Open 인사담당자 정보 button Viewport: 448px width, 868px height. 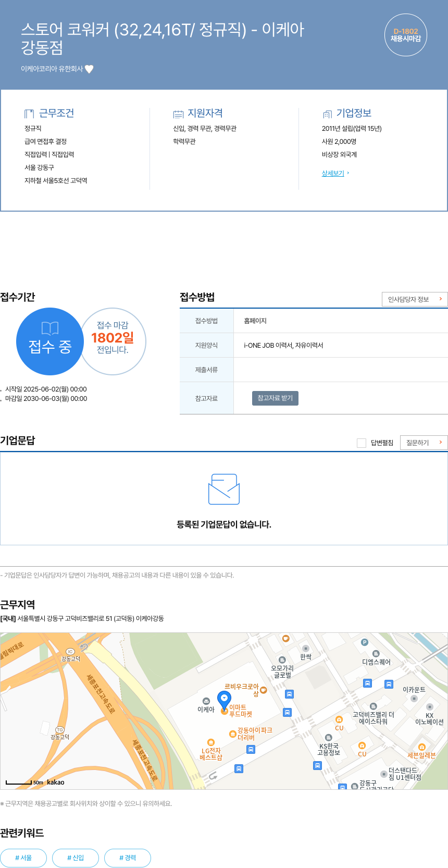pos(415,299)
